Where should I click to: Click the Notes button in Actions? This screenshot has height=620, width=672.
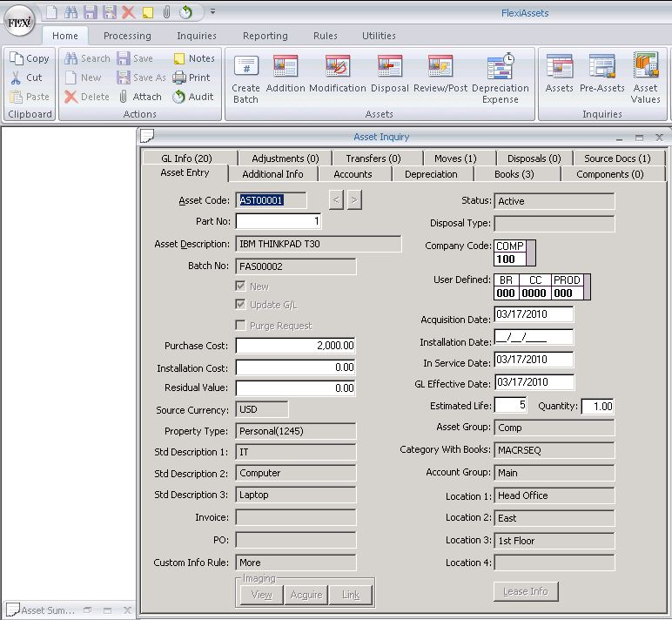point(193,58)
